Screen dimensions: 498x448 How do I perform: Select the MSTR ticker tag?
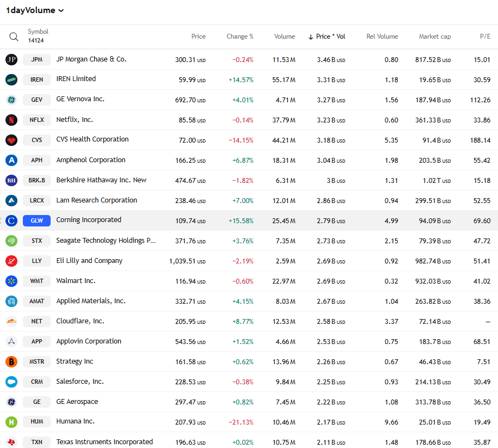[x=37, y=361]
